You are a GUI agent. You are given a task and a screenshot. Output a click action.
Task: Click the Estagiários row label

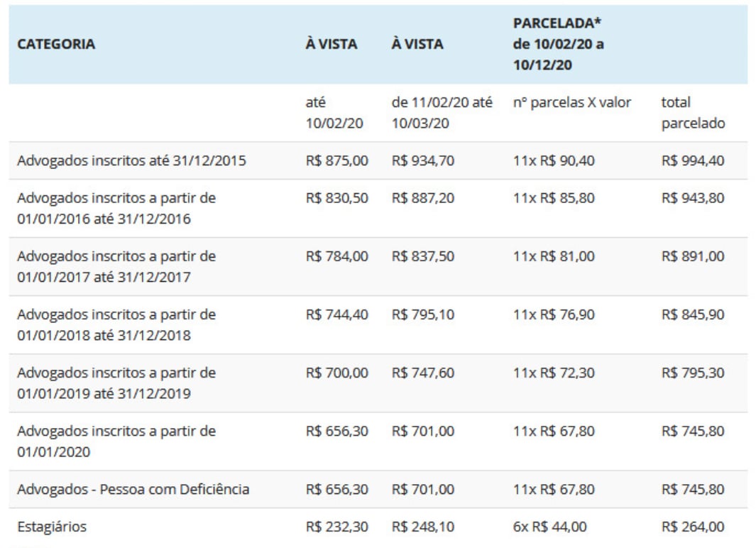(52, 526)
